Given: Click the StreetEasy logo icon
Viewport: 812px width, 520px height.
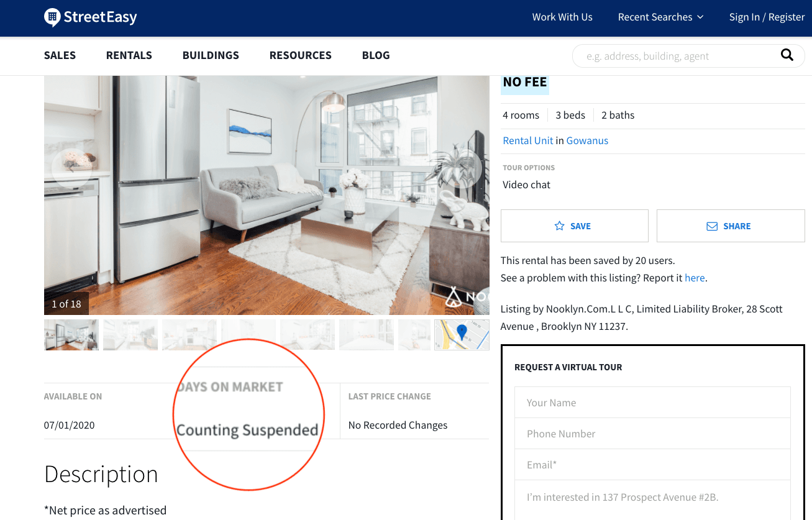Looking at the screenshot, I should point(52,16).
